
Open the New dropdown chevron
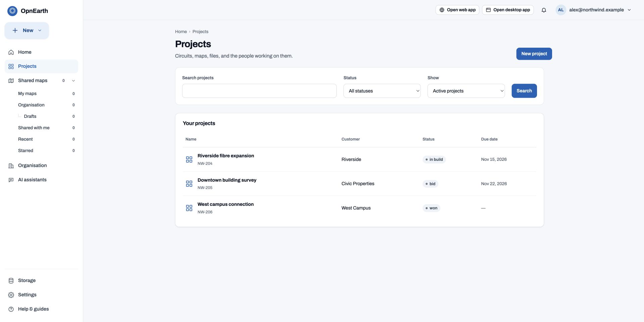point(40,31)
